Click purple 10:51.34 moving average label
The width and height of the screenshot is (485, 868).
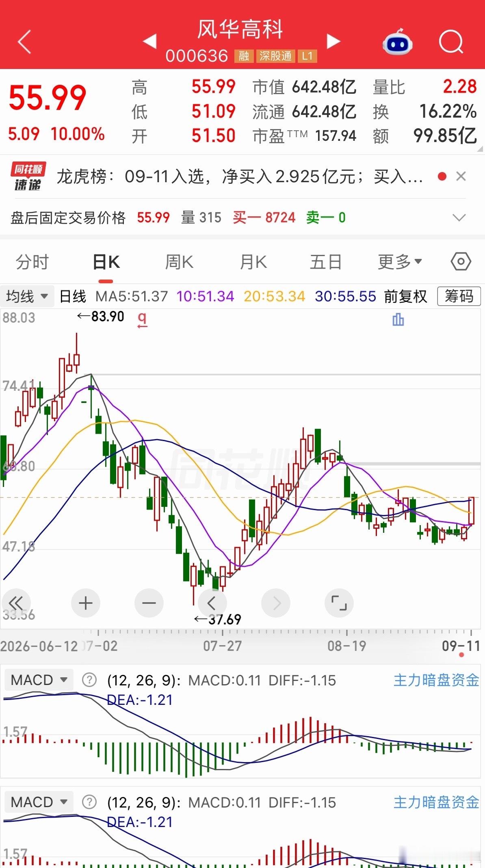[205, 296]
